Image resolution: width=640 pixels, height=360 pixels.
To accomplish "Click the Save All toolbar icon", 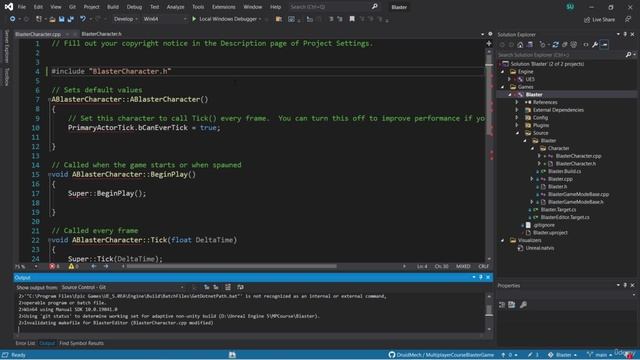I will pyautogui.click(x=71, y=19).
